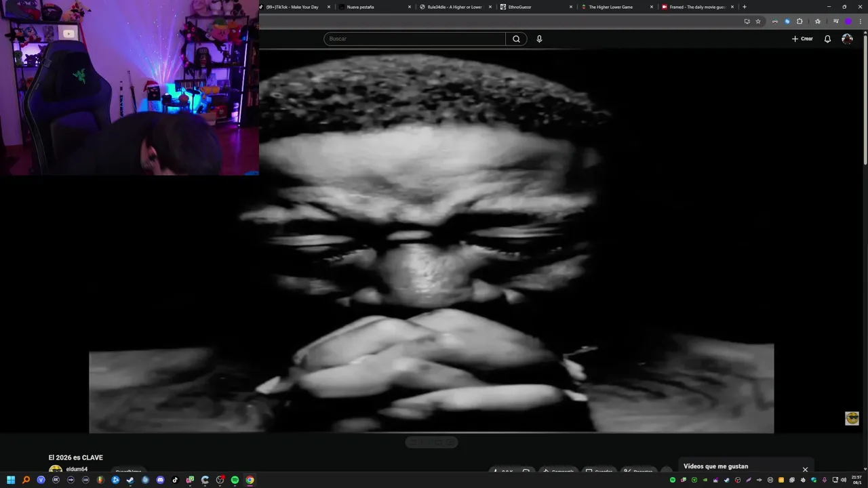
Task: Open the Chrome extensions puzzle icon
Action: coord(800,21)
